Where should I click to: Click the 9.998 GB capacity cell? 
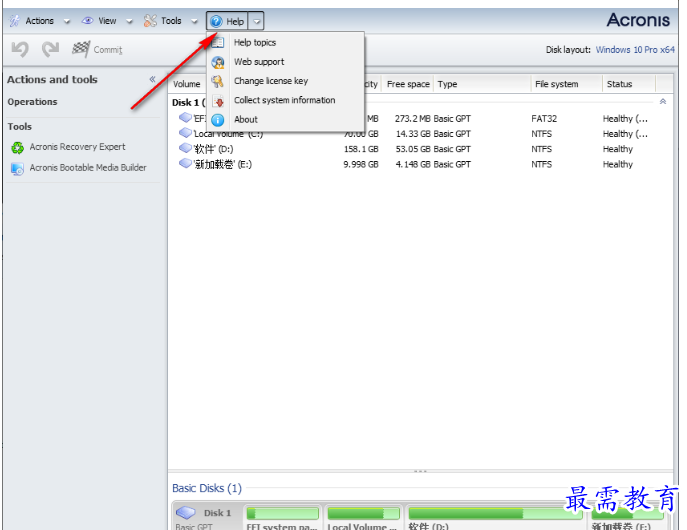361,164
